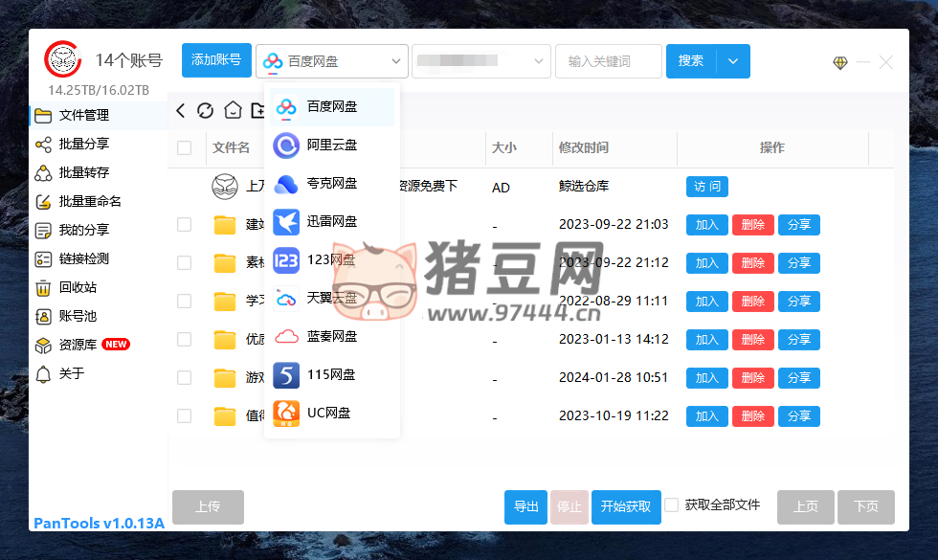Click the 开始获取 button
The width and height of the screenshot is (938, 560).
626,507
